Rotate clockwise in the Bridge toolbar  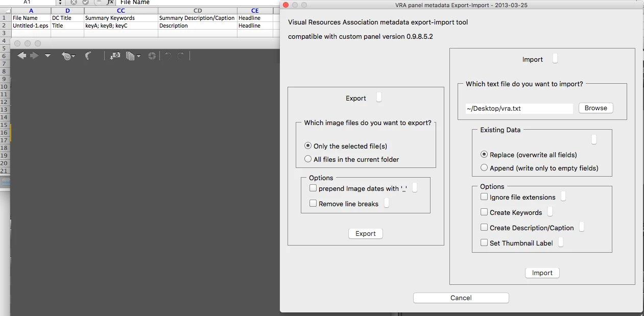click(x=180, y=56)
